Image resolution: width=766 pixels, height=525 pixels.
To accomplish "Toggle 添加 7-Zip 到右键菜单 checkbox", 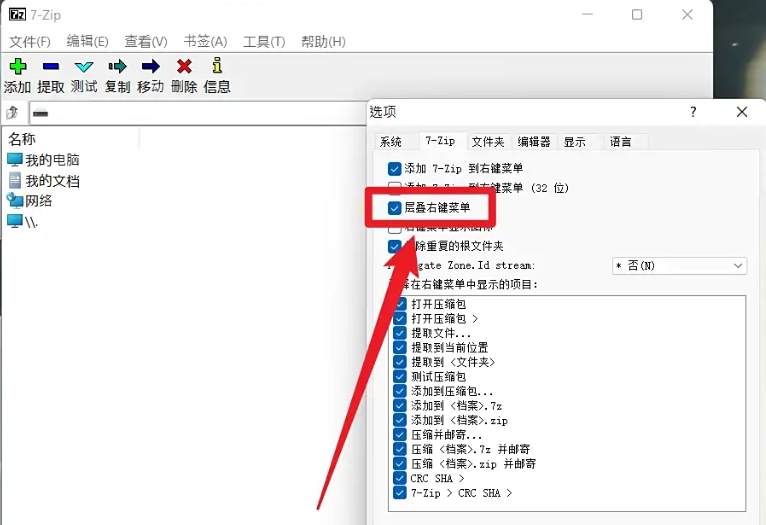I will point(394,169).
